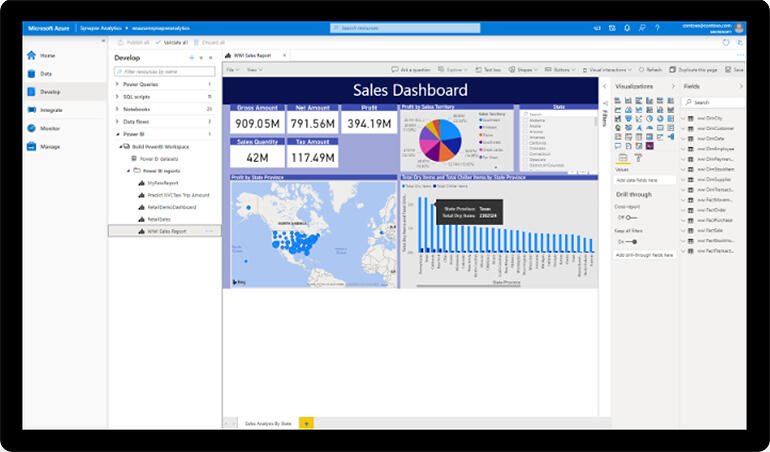Open the Format paint roller tab icon
Screen dimensions: 770x452
[x=638, y=158]
